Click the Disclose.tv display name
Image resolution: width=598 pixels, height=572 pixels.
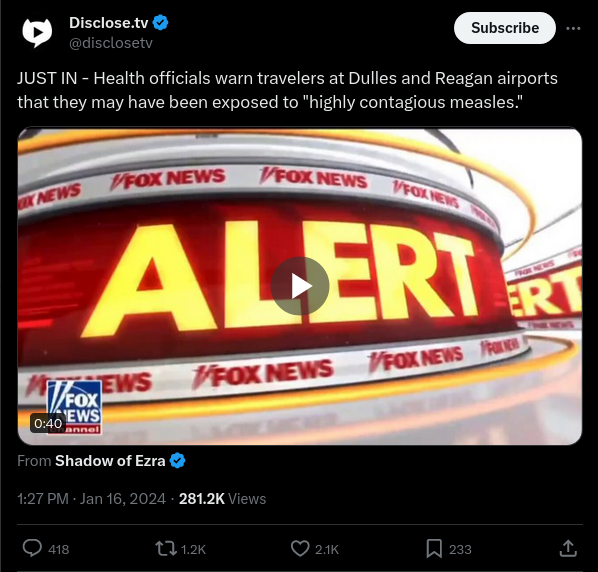click(x=108, y=23)
